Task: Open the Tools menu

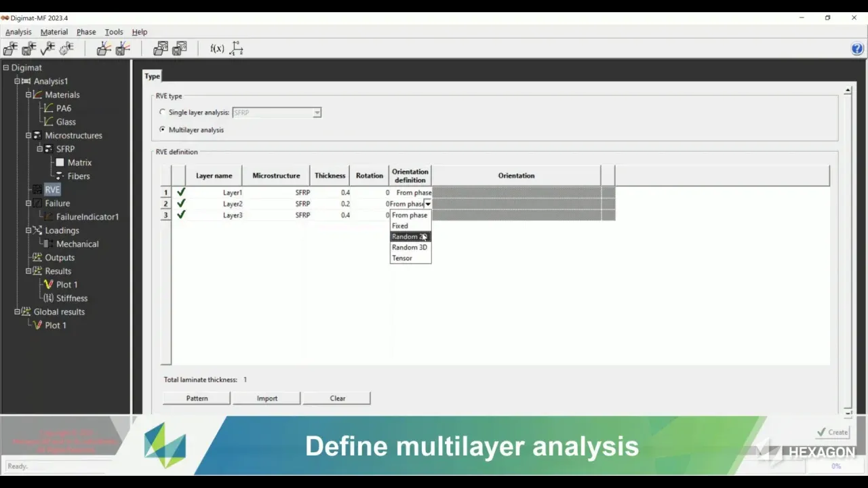Action: 114,32
